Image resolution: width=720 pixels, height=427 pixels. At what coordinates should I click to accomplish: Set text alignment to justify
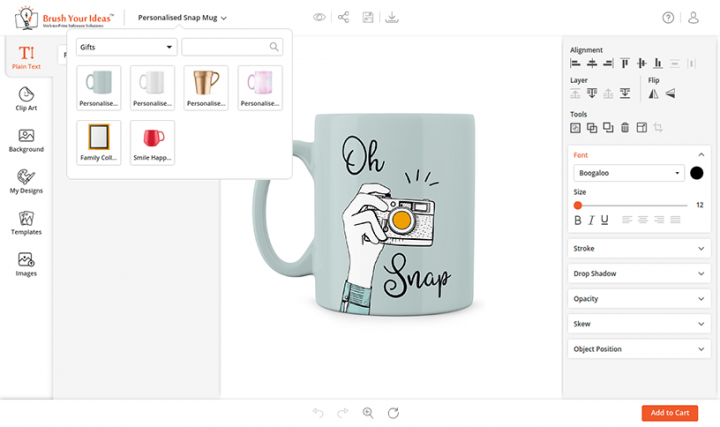coord(675,220)
